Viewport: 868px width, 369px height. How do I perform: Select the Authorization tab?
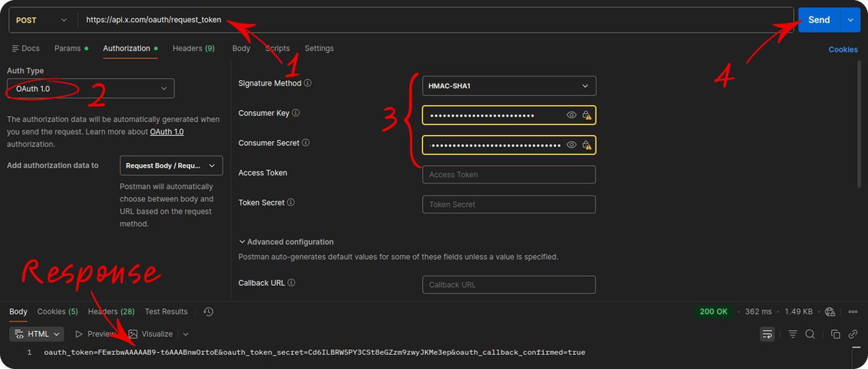click(130, 48)
